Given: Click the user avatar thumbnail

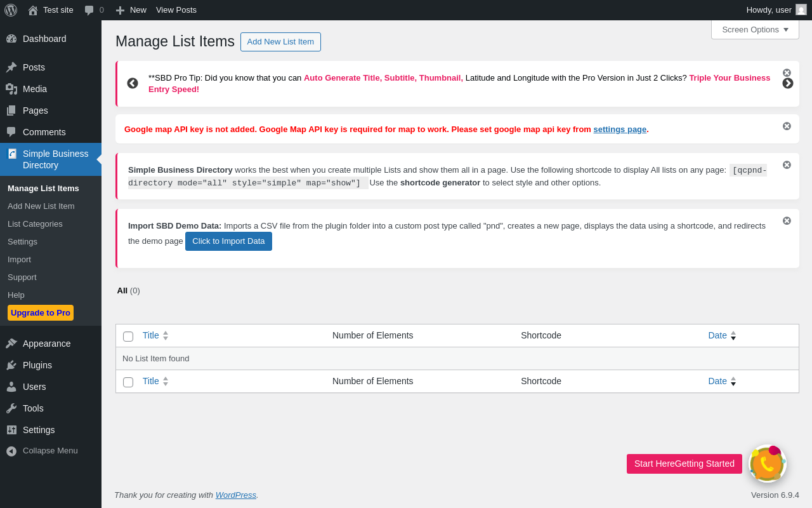Looking at the screenshot, I should 801,10.
